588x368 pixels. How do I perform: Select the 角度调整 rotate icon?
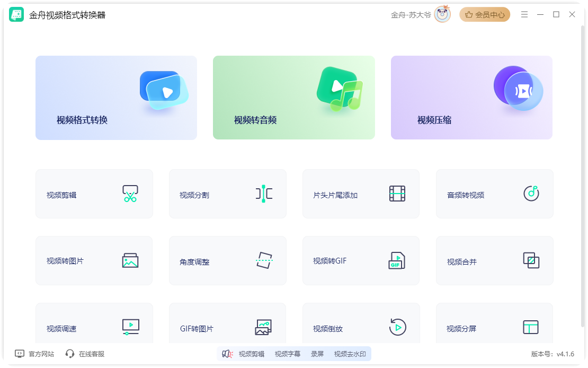(x=264, y=261)
